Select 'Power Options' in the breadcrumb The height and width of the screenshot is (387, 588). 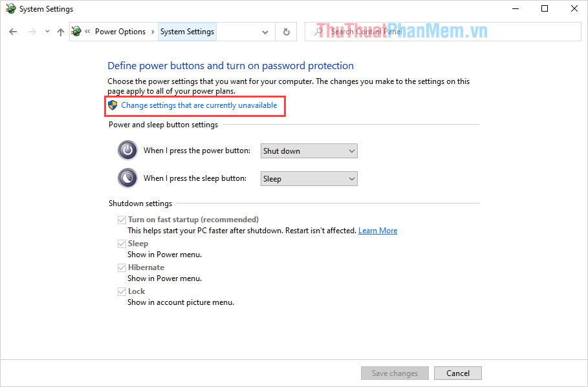click(121, 31)
